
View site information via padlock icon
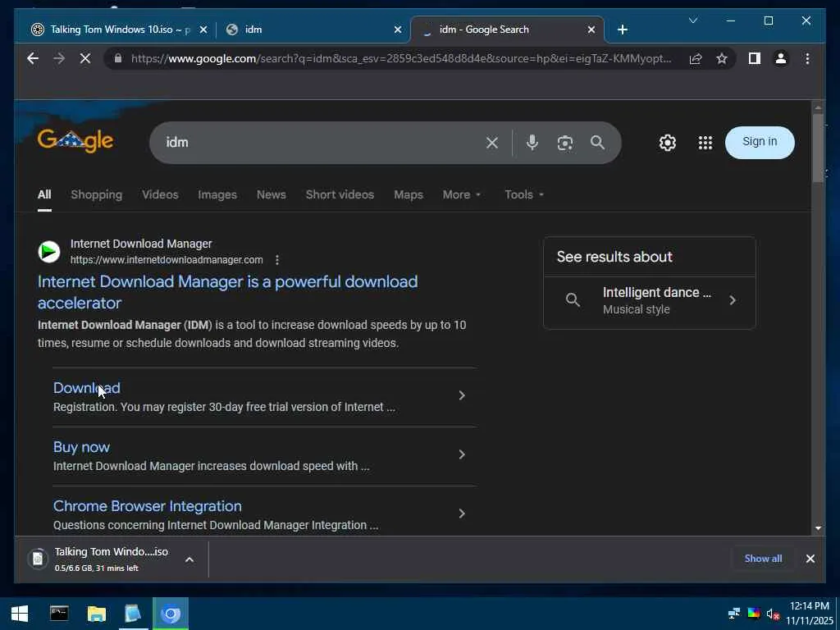click(x=118, y=58)
